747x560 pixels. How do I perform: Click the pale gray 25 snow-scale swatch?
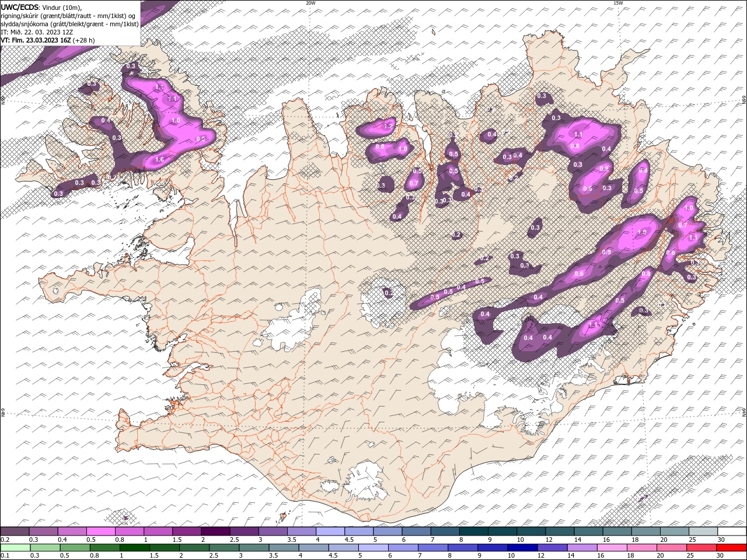pos(703,531)
